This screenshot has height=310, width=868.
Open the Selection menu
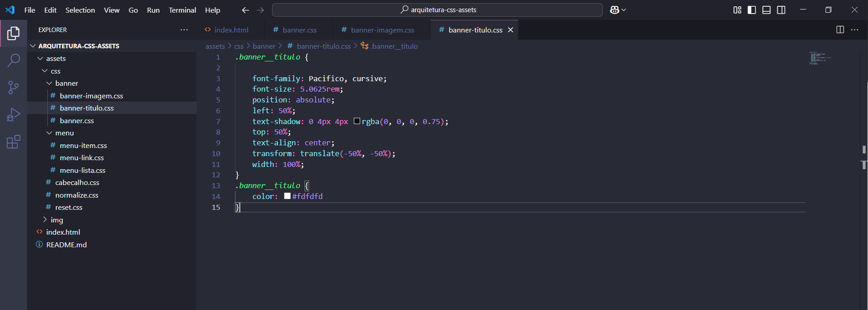coord(80,10)
